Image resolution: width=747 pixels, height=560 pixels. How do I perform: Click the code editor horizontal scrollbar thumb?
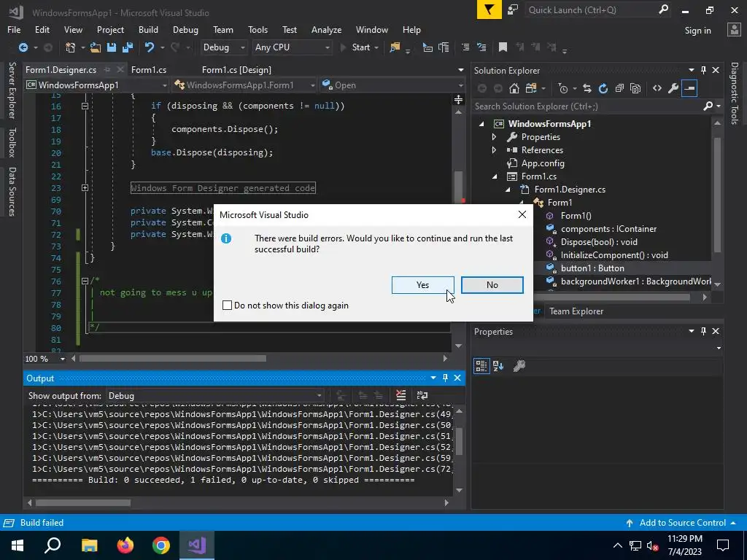(172, 358)
